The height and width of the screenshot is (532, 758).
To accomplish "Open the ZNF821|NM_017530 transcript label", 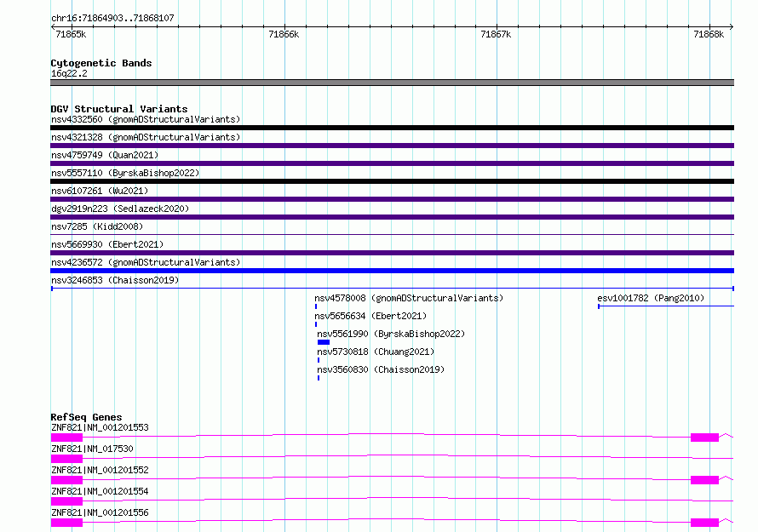I will tap(92, 449).
